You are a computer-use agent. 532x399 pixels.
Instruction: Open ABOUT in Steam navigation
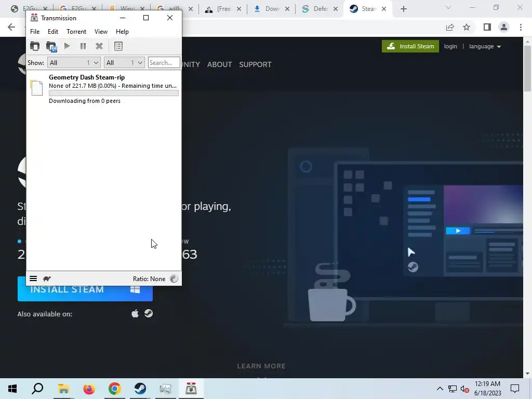(x=220, y=64)
